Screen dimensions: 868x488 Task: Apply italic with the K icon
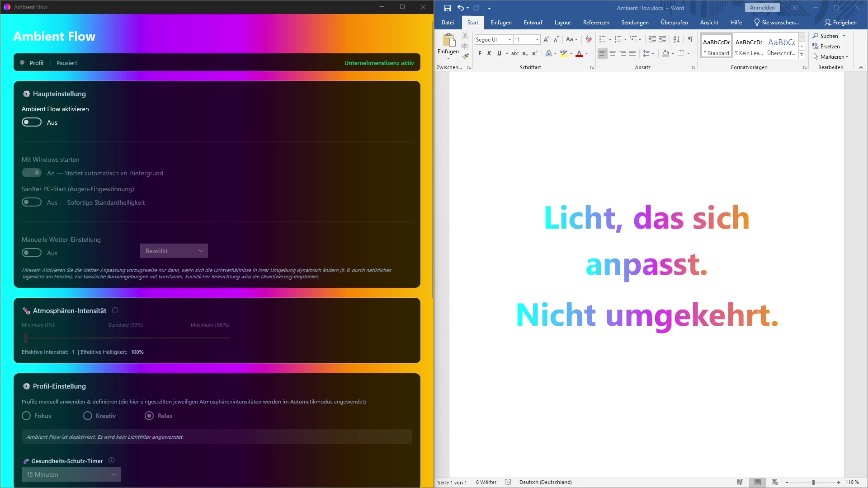[x=489, y=53]
